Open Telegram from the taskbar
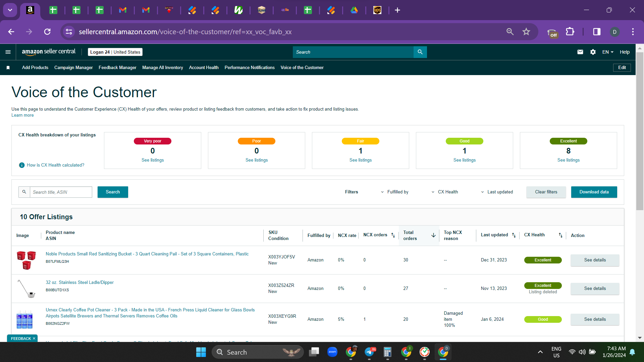This screenshot has width=644, height=362. (x=369, y=352)
